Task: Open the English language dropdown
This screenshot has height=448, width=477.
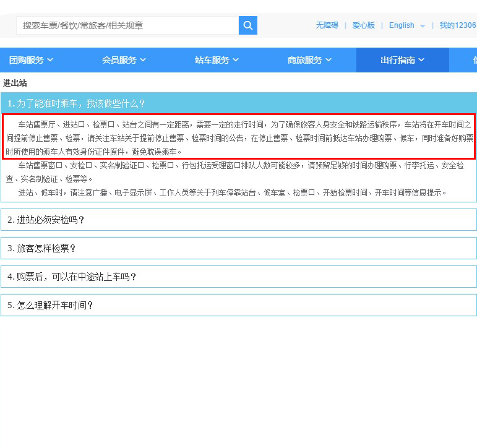Action: coord(402,25)
